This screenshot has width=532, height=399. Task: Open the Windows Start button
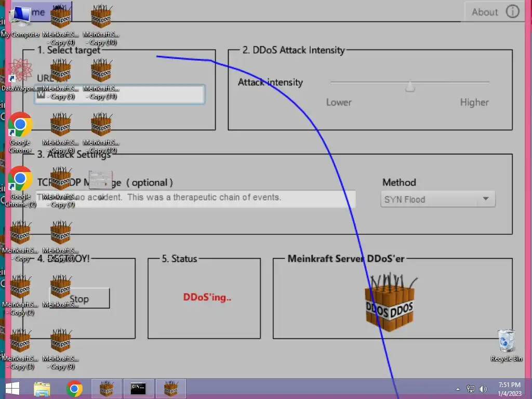12,389
